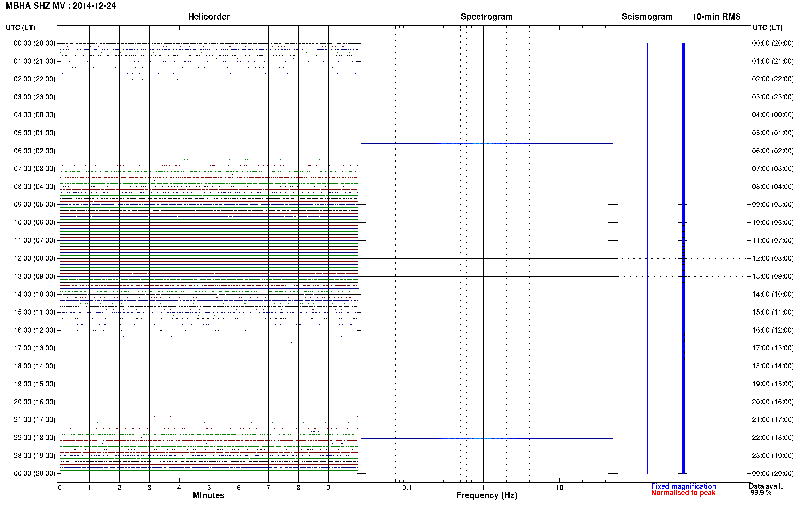Click the red Normalised to peak legend text
The height and width of the screenshot is (508, 812).
pyautogui.click(x=683, y=493)
